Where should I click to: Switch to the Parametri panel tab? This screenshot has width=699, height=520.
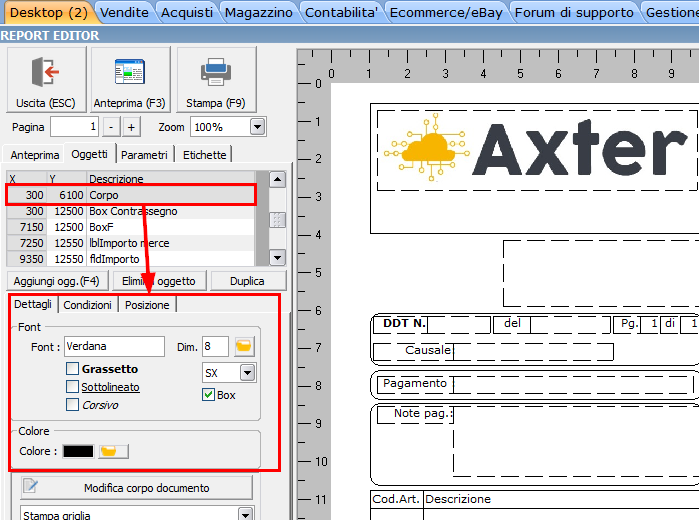pos(144,155)
